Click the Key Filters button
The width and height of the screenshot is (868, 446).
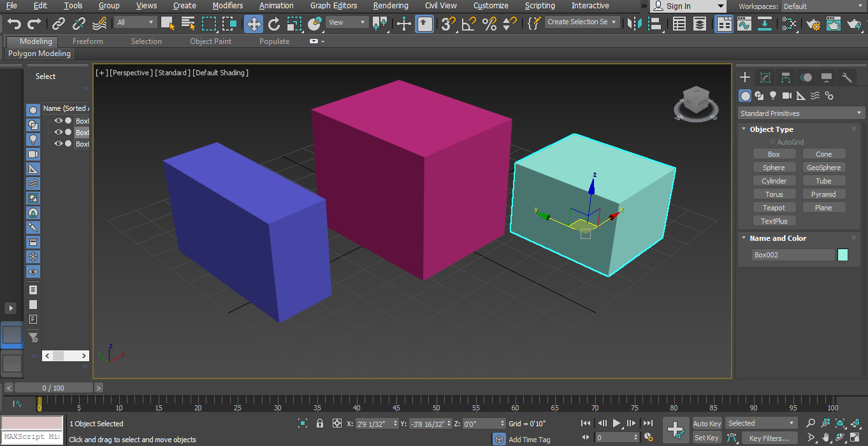[x=769, y=438]
